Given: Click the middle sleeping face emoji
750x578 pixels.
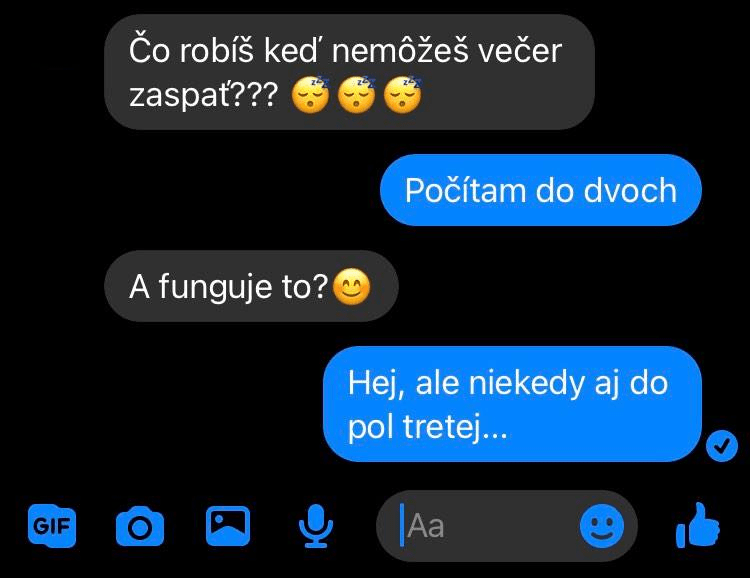Looking at the screenshot, I should 357,94.
